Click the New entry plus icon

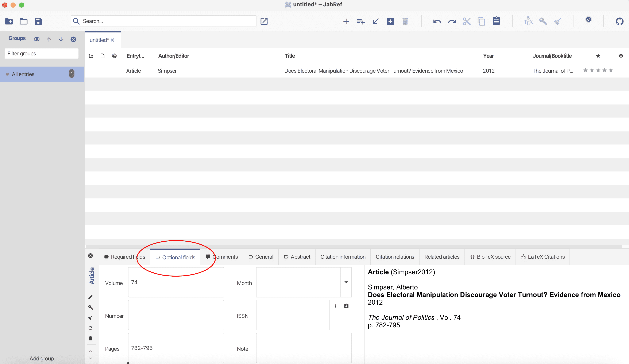tap(346, 21)
